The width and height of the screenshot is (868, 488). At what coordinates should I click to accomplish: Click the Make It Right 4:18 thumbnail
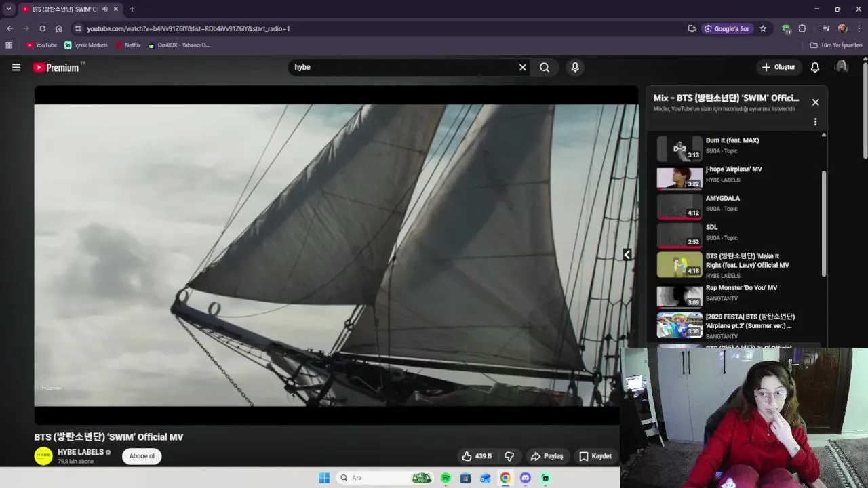[679, 264]
